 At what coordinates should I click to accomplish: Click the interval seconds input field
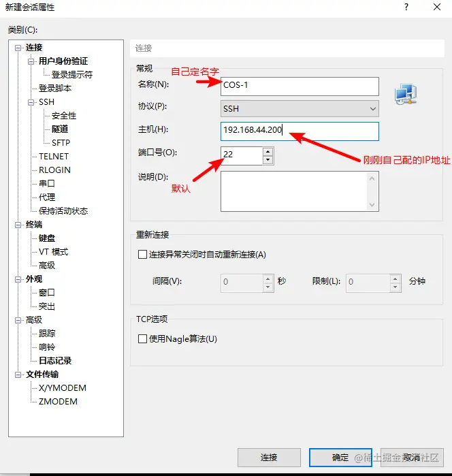(242, 283)
